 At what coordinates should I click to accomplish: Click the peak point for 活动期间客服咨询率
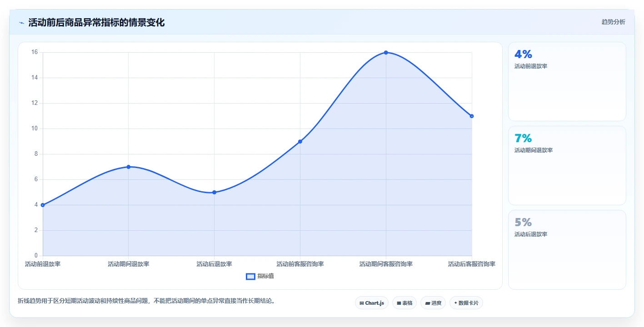386,53
